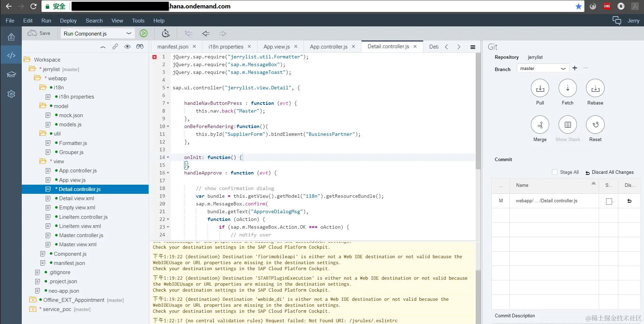
Task: Open the Run Component.js dropdown
Action: click(129, 33)
